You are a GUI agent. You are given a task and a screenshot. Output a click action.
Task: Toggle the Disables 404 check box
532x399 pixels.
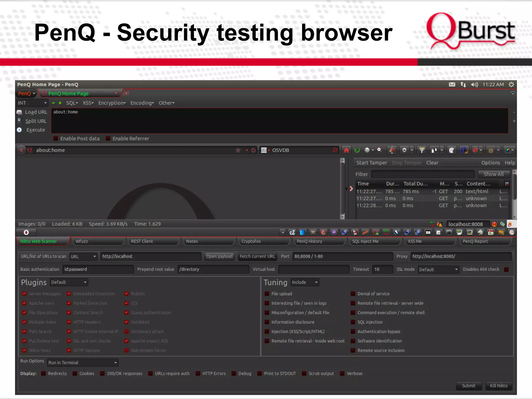pyautogui.click(x=506, y=269)
